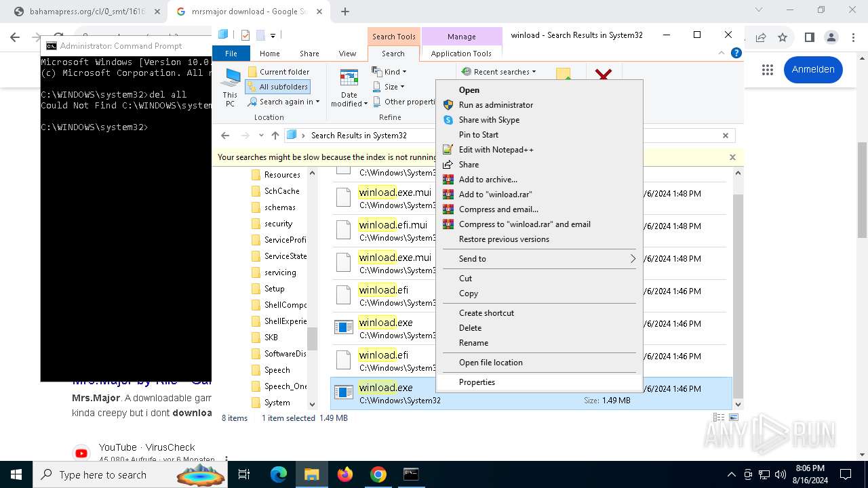The width and height of the screenshot is (868, 488).
Task: Open Windows Start menu
Action: tap(16, 474)
